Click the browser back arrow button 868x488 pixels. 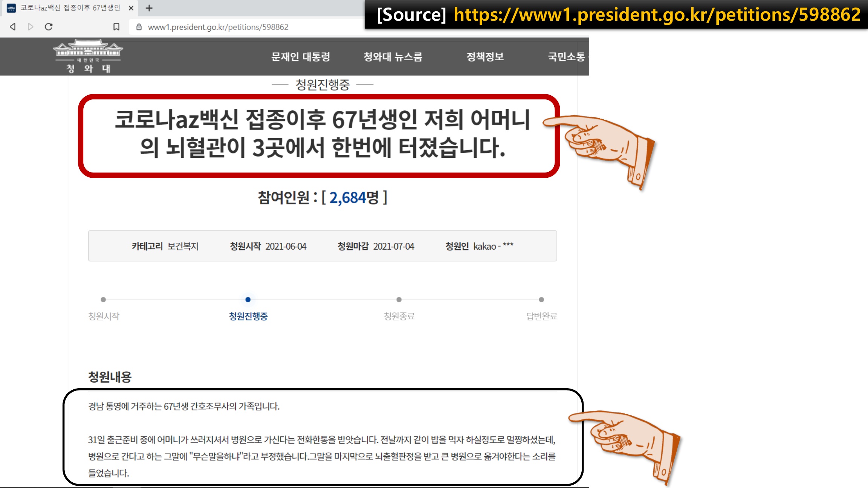13,27
